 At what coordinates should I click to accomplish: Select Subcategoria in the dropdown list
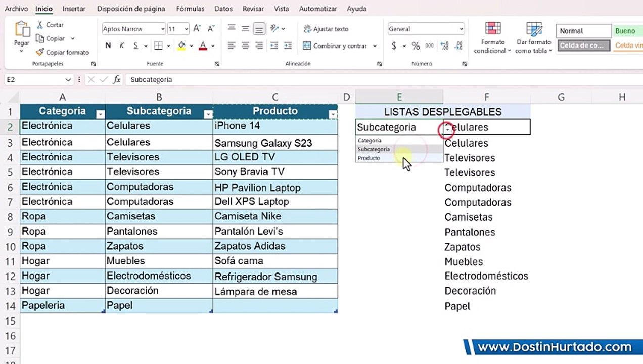coord(399,149)
